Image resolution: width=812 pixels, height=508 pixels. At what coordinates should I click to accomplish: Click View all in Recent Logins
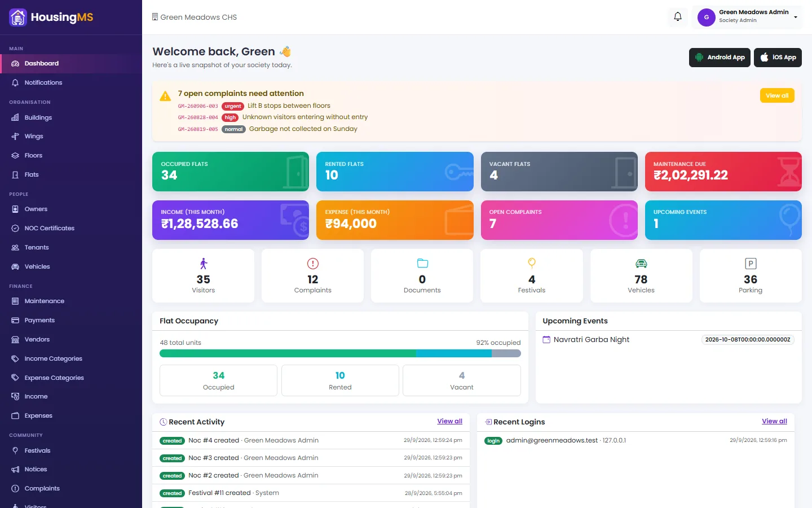click(x=774, y=422)
